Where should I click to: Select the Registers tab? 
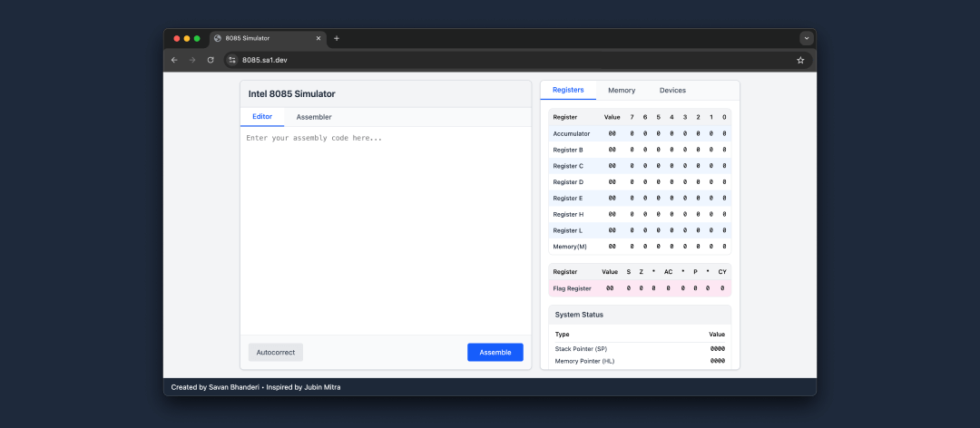568,91
